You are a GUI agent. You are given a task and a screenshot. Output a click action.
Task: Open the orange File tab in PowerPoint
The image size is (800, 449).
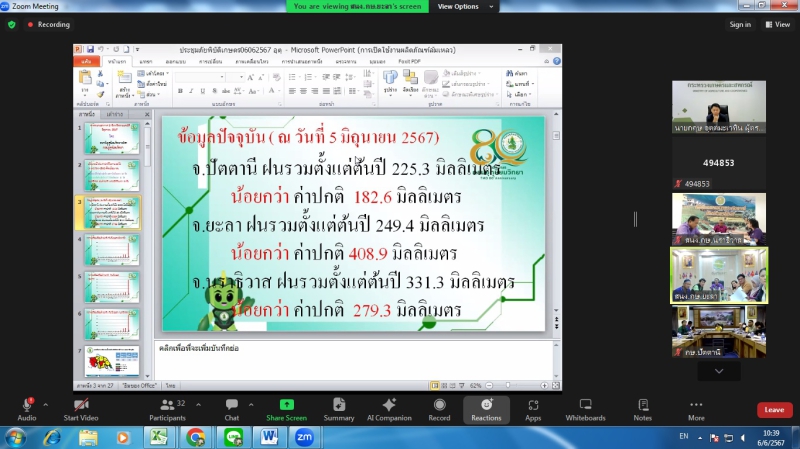click(x=86, y=61)
